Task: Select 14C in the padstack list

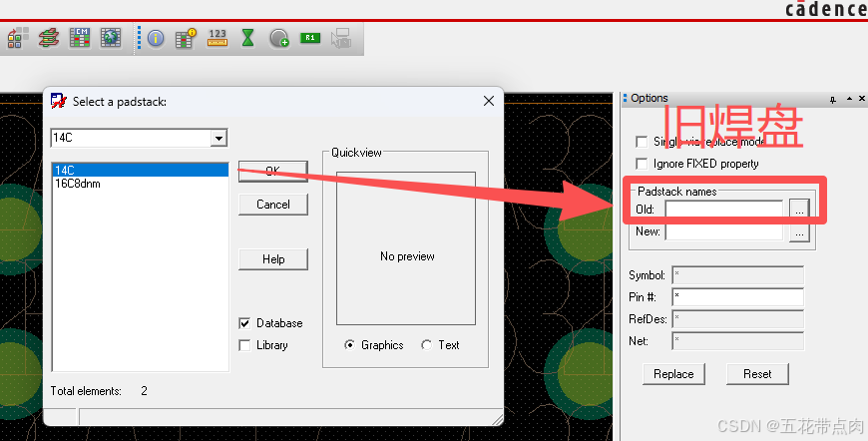Action: [140, 170]
